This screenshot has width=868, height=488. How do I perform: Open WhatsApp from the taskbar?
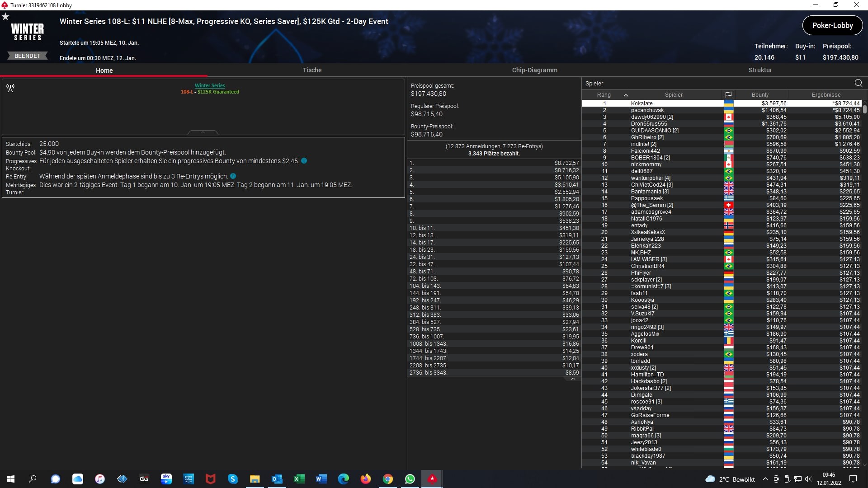pos(410,479)
